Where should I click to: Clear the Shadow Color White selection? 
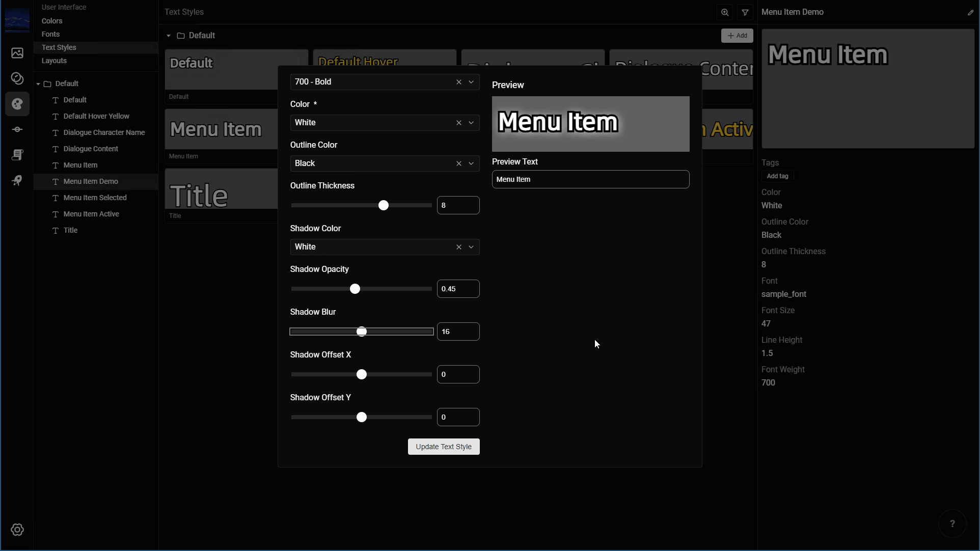(x=459, y=247)
